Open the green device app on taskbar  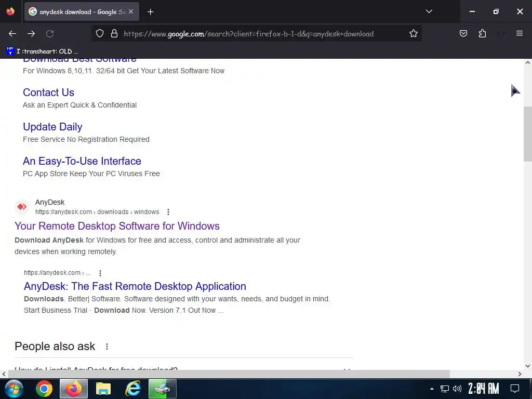click(163, 389)
